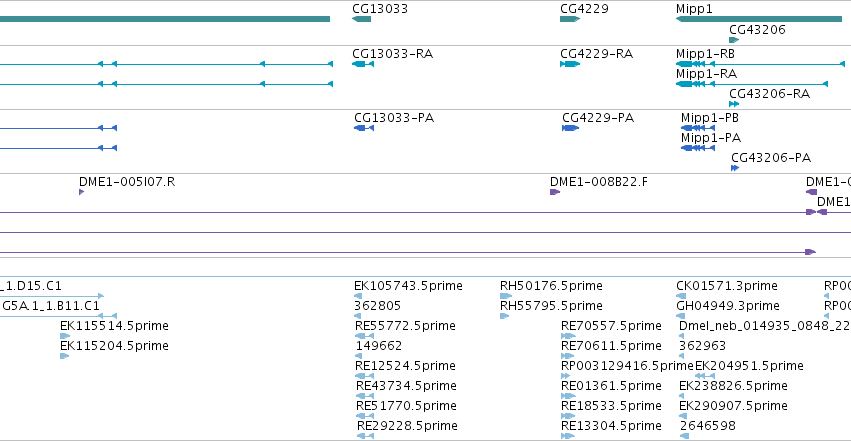
Task: Select the Mipp1-RB transcript feature
Action: [x=760, y=64]
